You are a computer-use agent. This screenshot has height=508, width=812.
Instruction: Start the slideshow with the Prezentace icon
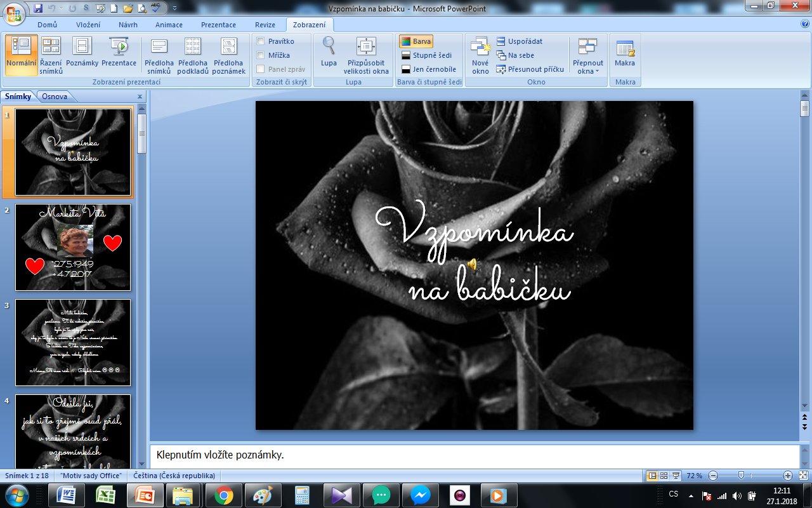pyautogui.click(x=119, y=55)
